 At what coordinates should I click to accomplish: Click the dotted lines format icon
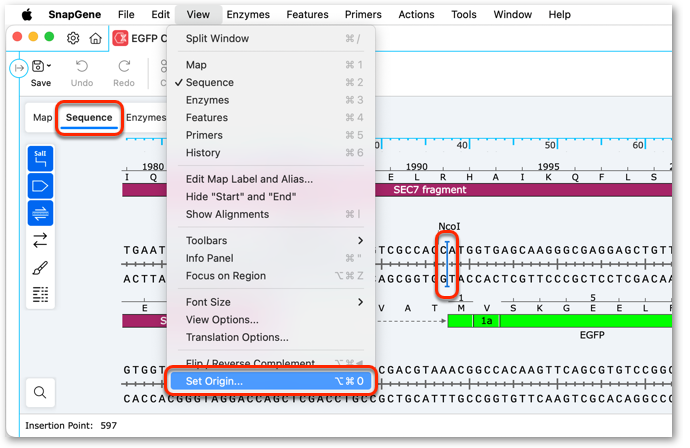(40, 294)
